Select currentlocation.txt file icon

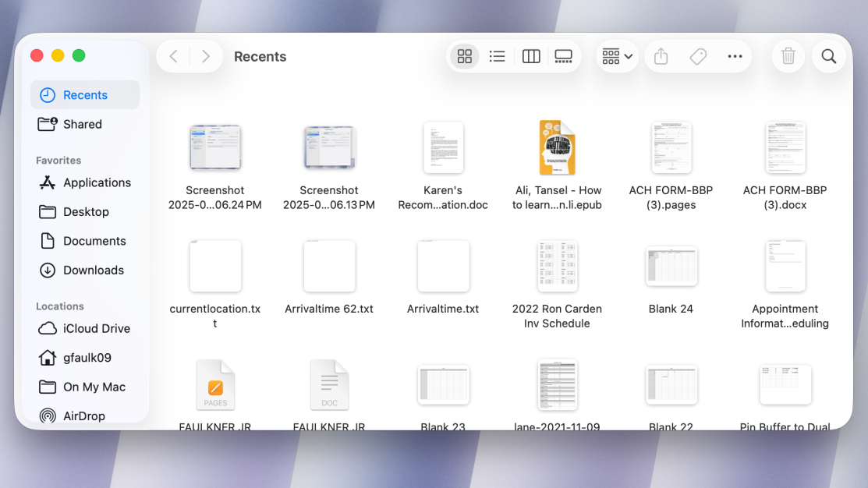pyautogui.click(x=215, y=266)
